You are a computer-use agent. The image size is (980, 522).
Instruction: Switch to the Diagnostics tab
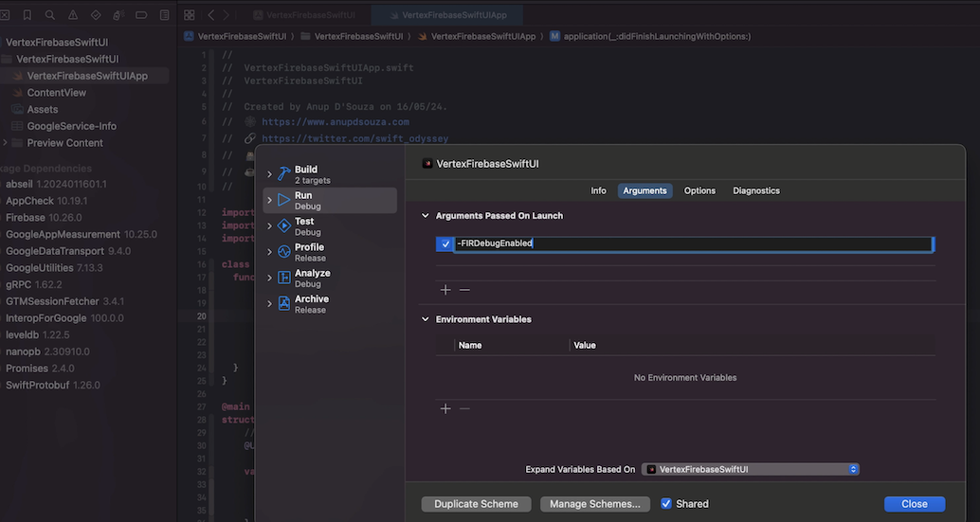(755, 190)
